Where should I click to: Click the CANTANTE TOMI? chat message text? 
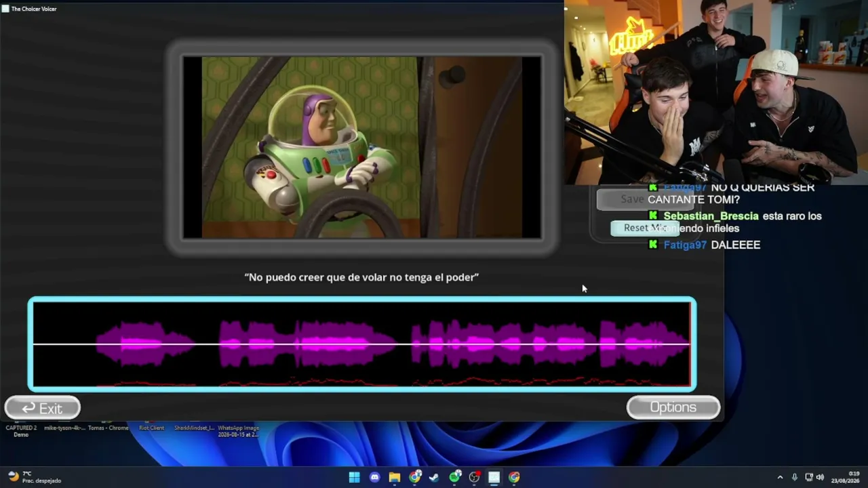(x=694, y=200)
